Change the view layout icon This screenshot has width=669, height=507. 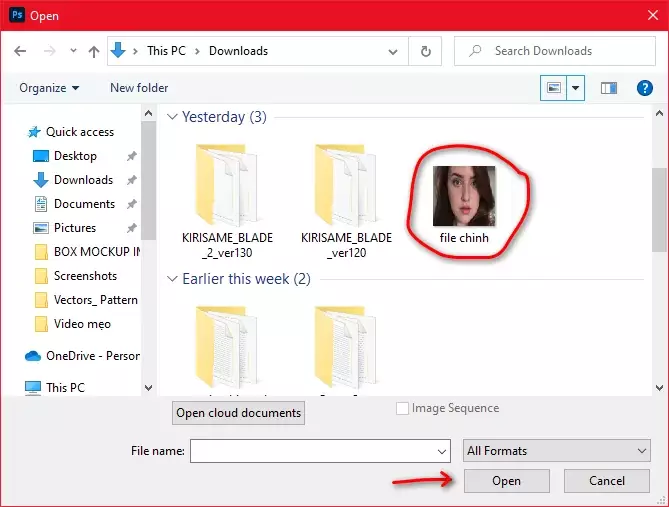coord(553,88)
